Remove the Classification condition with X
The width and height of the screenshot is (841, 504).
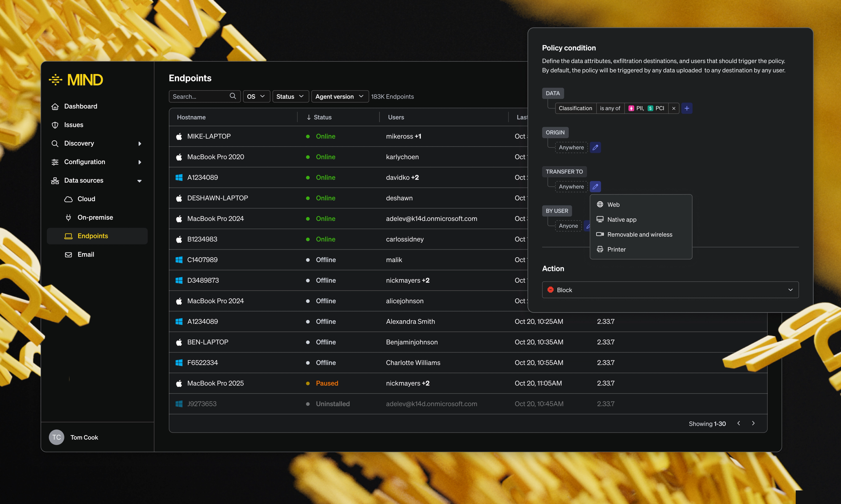tap(673, 108)
